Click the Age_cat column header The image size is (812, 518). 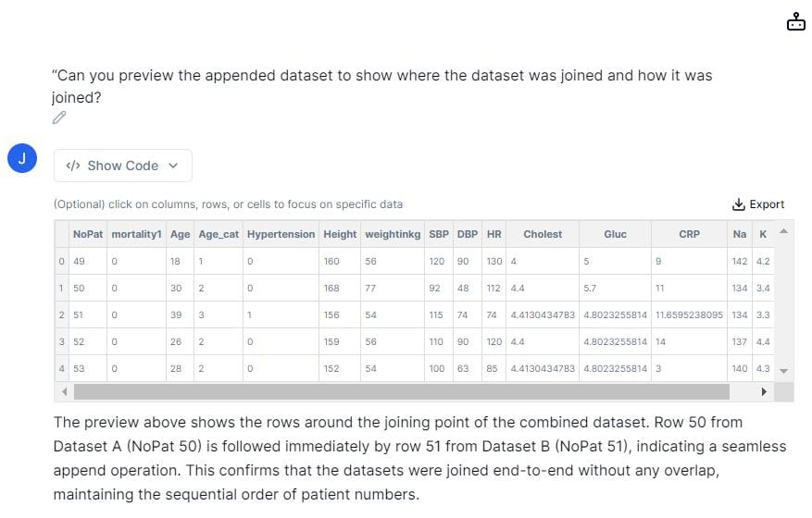pos(219,234)
